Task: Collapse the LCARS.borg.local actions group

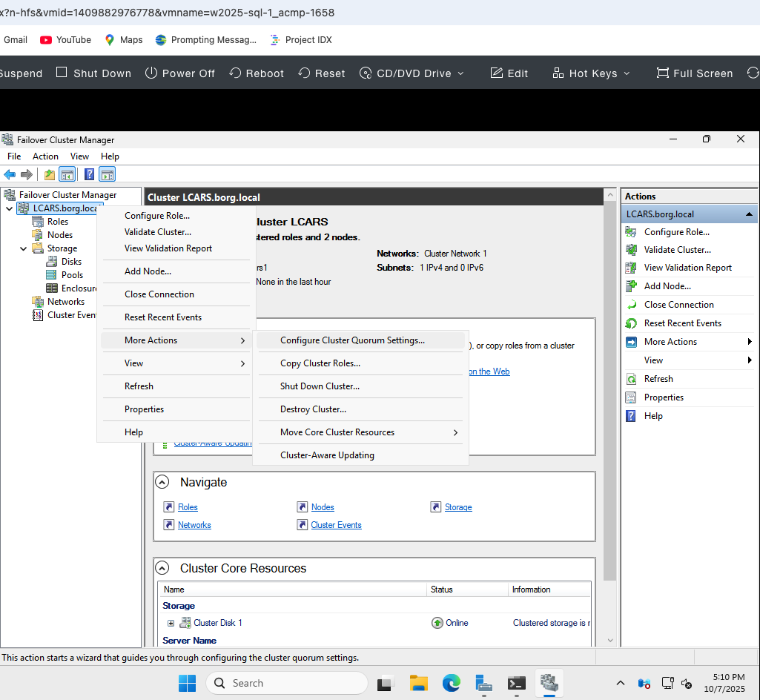Action: tap(747, 214)
